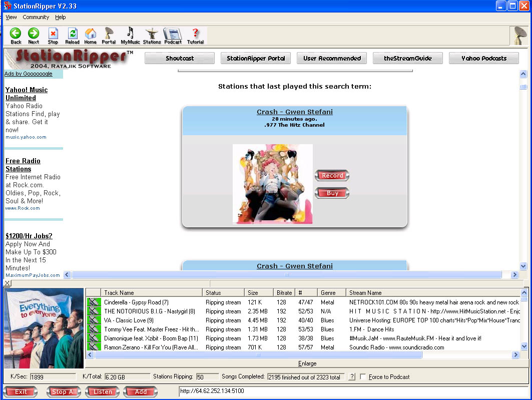Sort by Bitrate column header
The image size is (532, 400).
click(x=284, y=292)
